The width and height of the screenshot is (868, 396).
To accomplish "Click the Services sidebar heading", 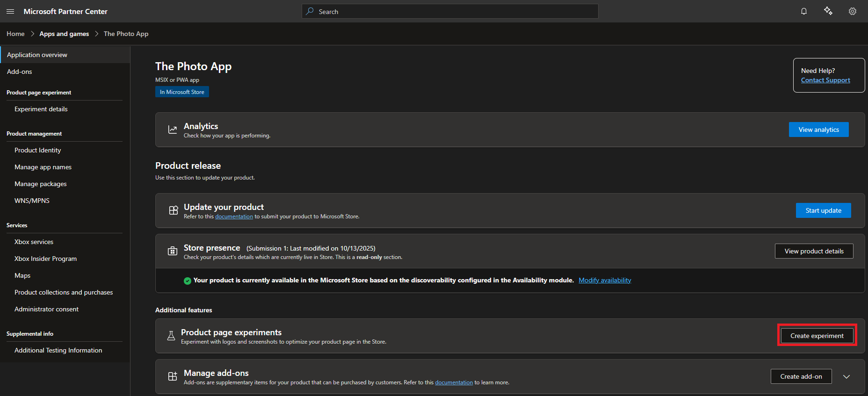I will [x=17, y=225].
